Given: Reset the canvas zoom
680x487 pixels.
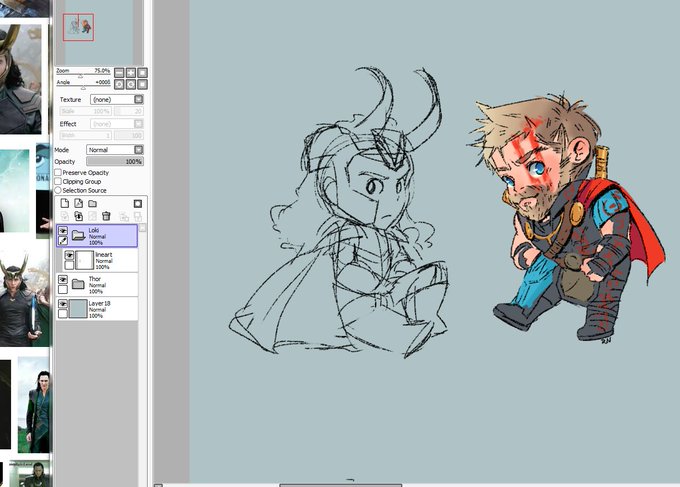Looking at the screenshot, I should pyautogui.click(x=142, y=72).
